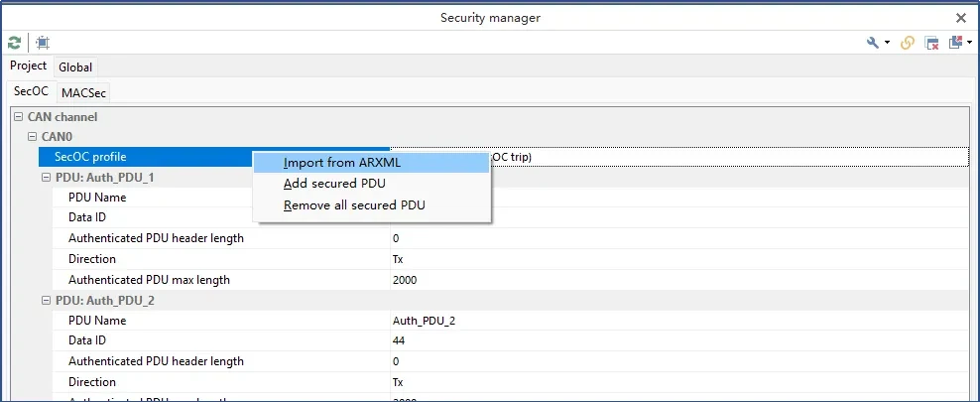Select Remove all secured PDU option
This screenshot has height=402, width=980.
354,205
